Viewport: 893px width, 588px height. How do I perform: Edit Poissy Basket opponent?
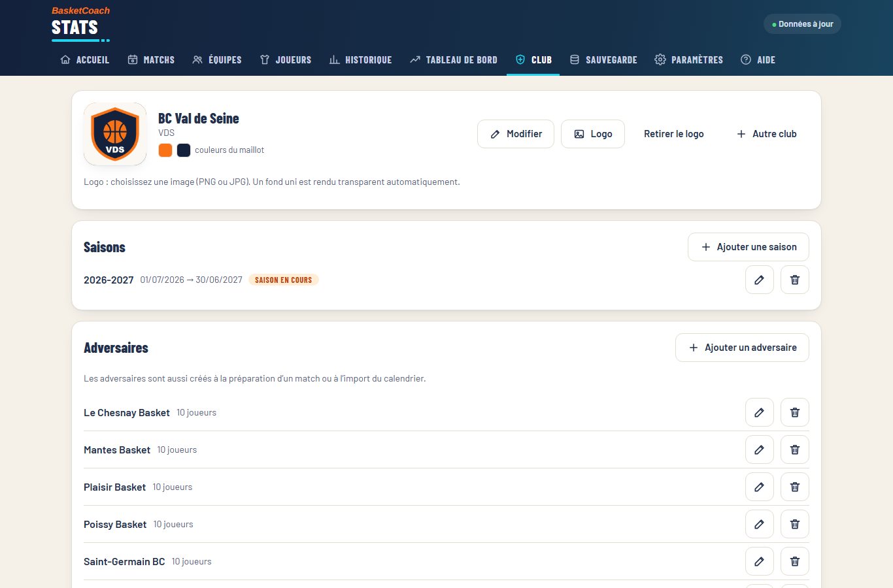[760, 524]
